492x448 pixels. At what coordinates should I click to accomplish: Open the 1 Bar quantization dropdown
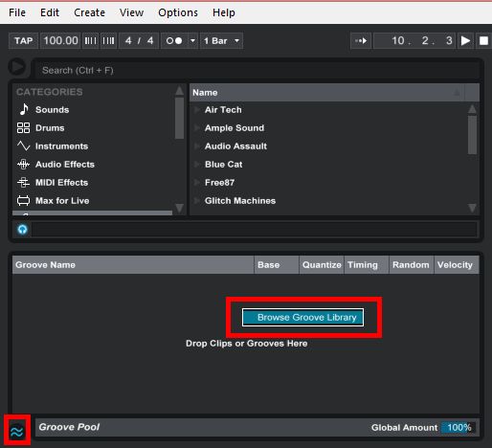tap(221, 41)
